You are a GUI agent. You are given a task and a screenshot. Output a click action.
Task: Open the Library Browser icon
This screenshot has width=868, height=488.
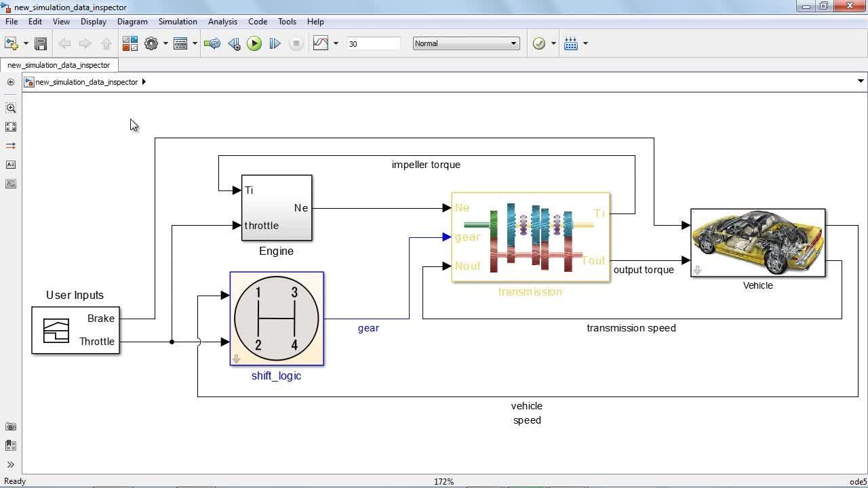130,43
